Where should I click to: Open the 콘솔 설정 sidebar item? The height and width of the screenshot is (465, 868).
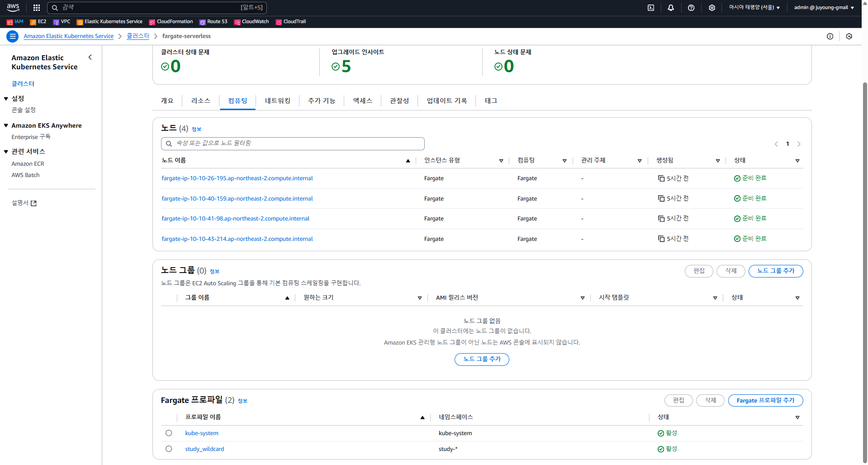coord(24,110)
